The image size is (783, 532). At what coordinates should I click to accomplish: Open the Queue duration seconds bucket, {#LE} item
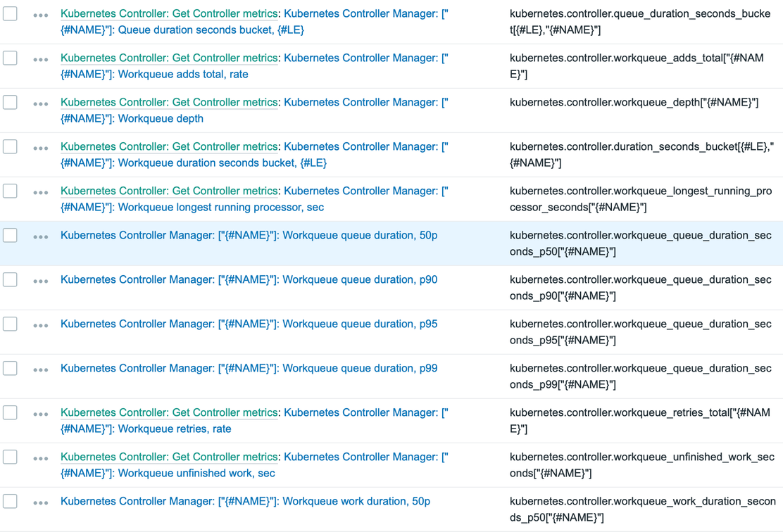[254, 22]
